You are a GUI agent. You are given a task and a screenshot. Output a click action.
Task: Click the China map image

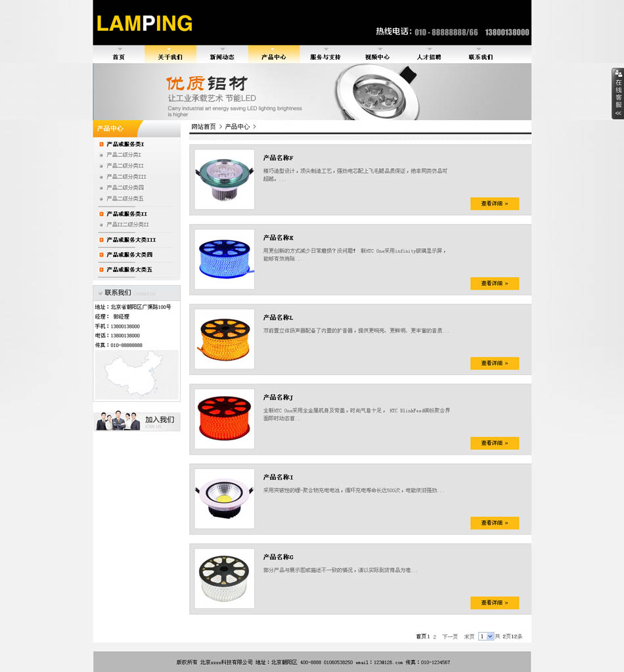point(137,374)
